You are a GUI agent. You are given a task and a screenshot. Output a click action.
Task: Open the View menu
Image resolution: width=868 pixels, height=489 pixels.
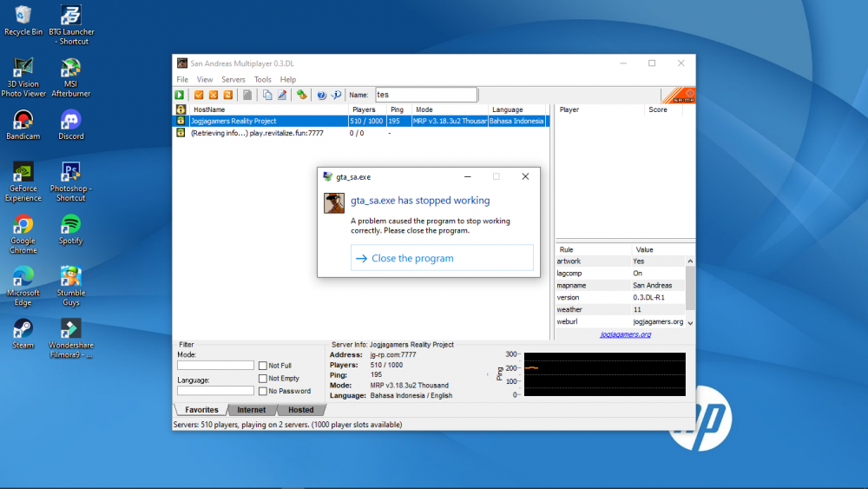[x=204, y=79]
